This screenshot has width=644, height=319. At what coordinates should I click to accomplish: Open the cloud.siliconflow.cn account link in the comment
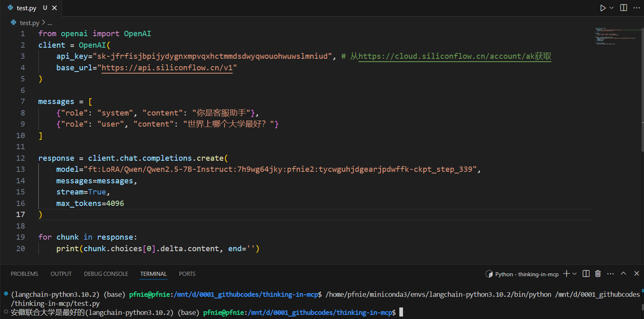(455, 56)
